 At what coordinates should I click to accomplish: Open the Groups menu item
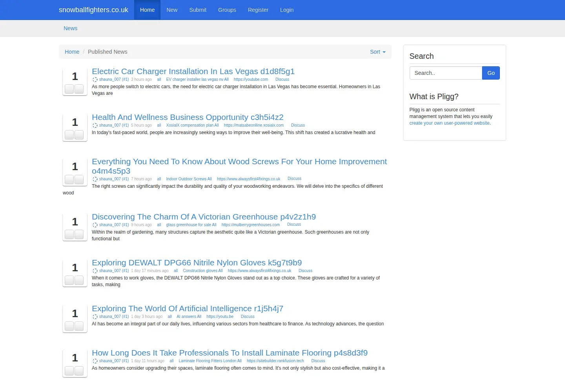click(x=227, y=10)
